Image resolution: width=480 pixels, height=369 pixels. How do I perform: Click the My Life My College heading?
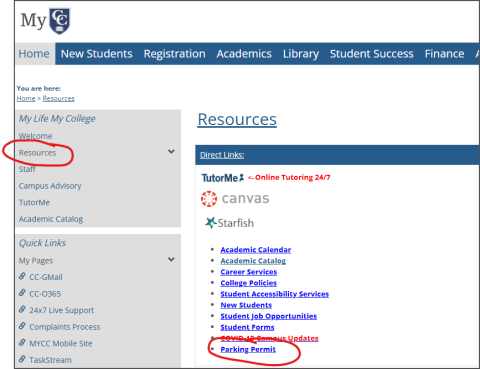(x=57, y=119)
